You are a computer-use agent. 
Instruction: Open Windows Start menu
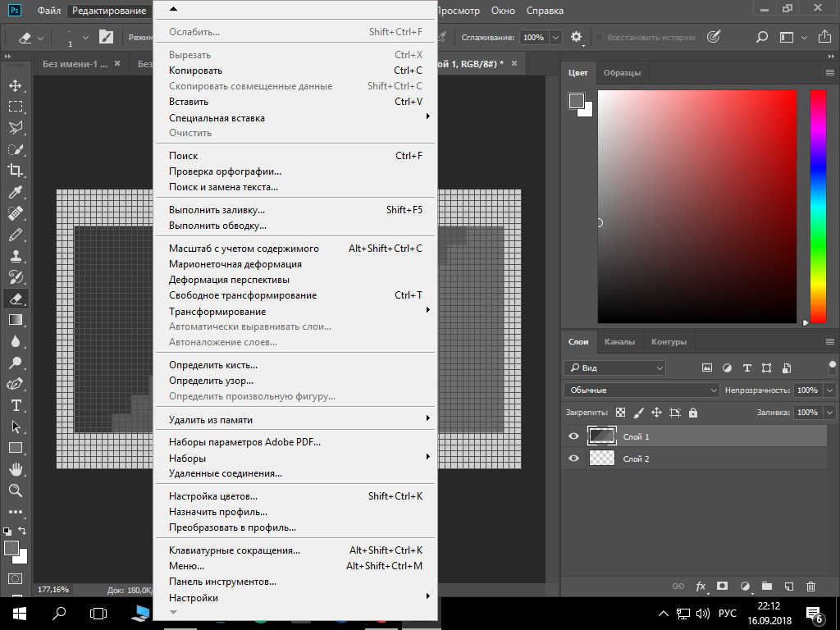pyautogui.click(x=18, y=613)
